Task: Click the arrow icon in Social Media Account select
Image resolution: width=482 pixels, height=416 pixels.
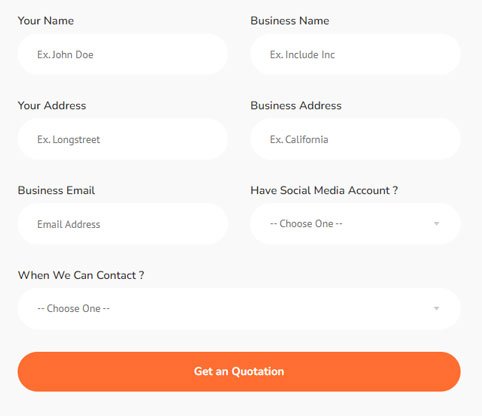Action: pyautogui.click(x=436, y=224)
